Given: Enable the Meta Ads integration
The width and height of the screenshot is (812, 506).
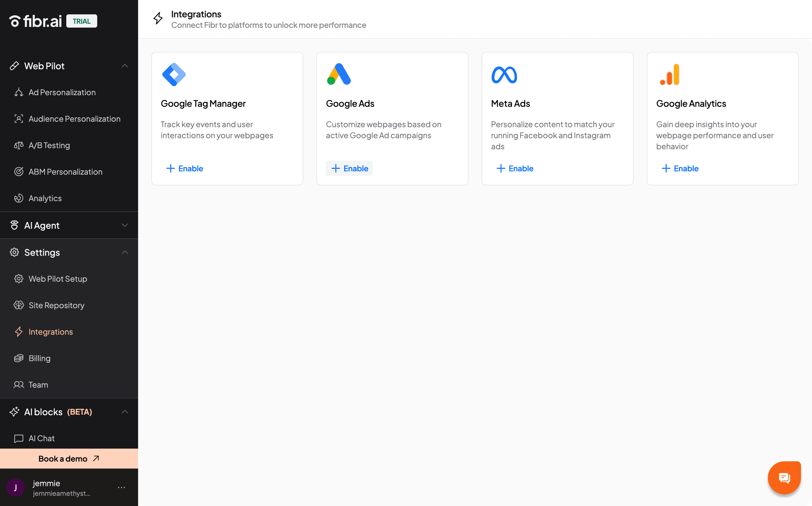Looking at the screenshot, I should (x=515, y=168).
